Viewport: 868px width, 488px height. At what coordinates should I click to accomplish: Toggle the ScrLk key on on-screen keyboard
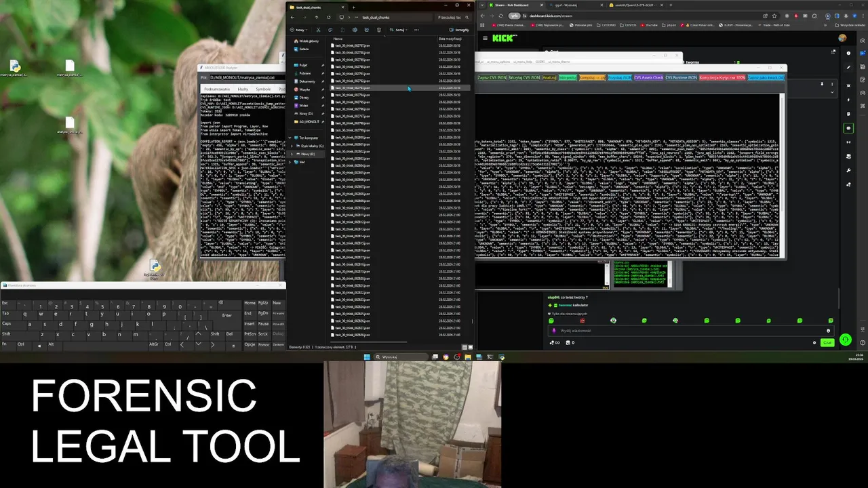click(x=263, y=334)
